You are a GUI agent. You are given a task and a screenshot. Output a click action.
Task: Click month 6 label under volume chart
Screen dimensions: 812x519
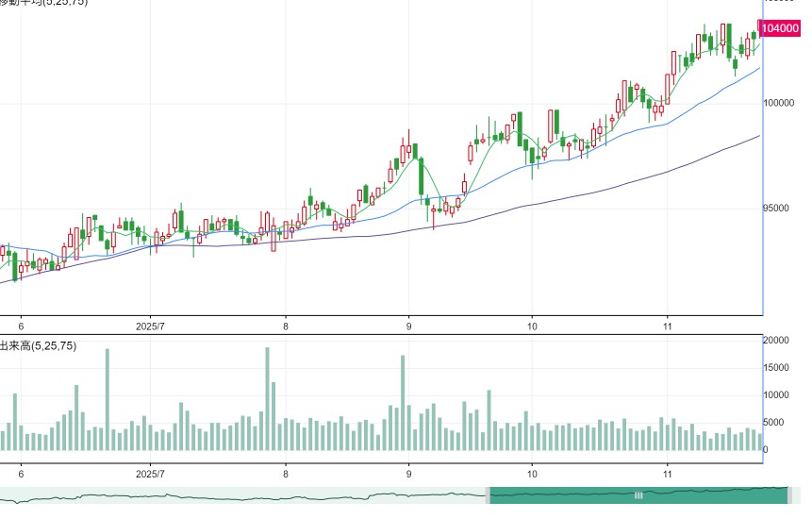(x=21, y=474)
